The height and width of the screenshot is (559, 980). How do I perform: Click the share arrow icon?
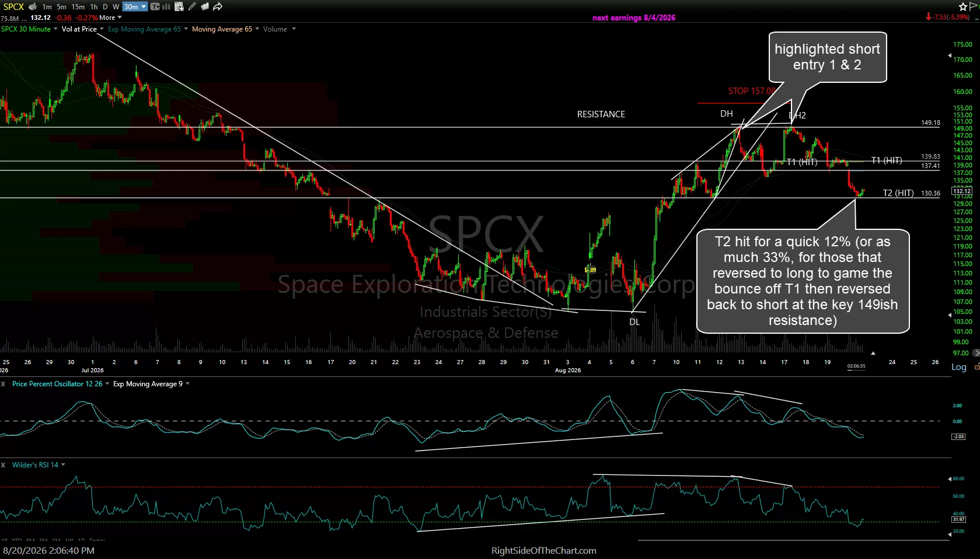(x=218, y=7)
